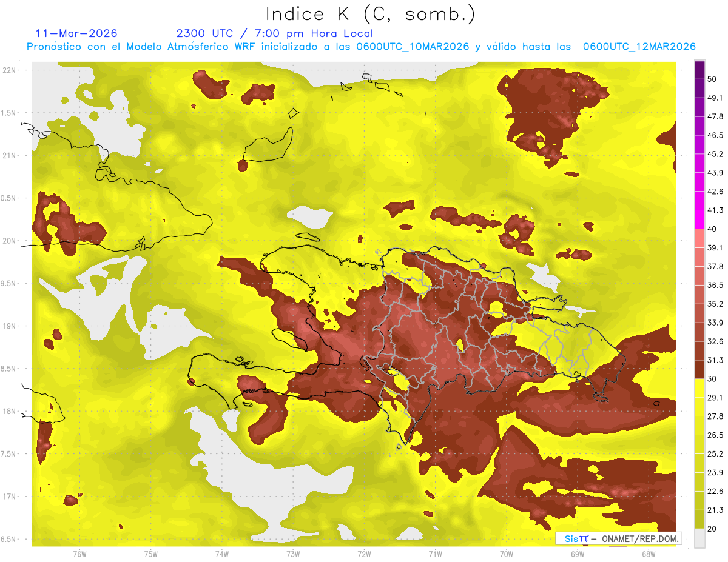Screen dimensions: 728x562
Task: Select the "18N" latitude axis label
Action: pos(10,412)
